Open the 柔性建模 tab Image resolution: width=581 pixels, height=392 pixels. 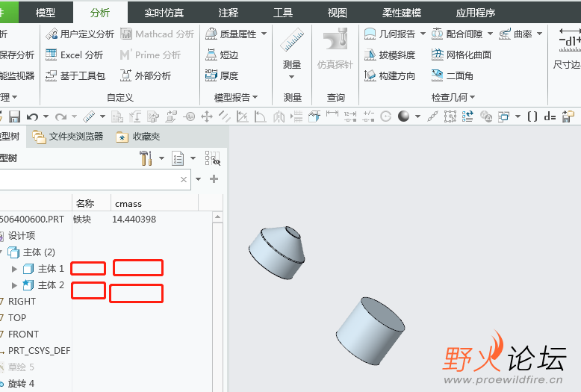[402, 13]
